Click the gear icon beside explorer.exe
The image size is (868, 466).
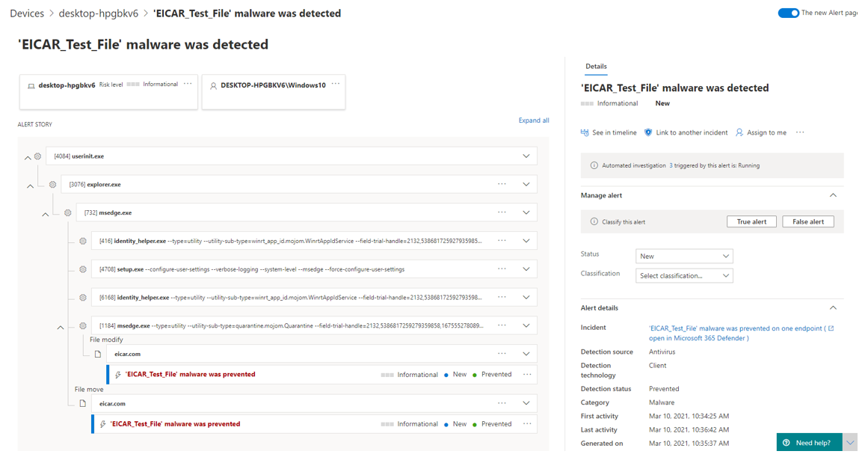pyautogui.click(x=52, y=185)
